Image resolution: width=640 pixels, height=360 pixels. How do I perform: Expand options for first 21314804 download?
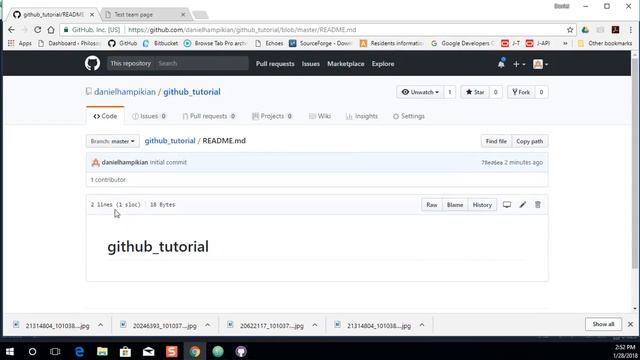[x=100, y=325]
